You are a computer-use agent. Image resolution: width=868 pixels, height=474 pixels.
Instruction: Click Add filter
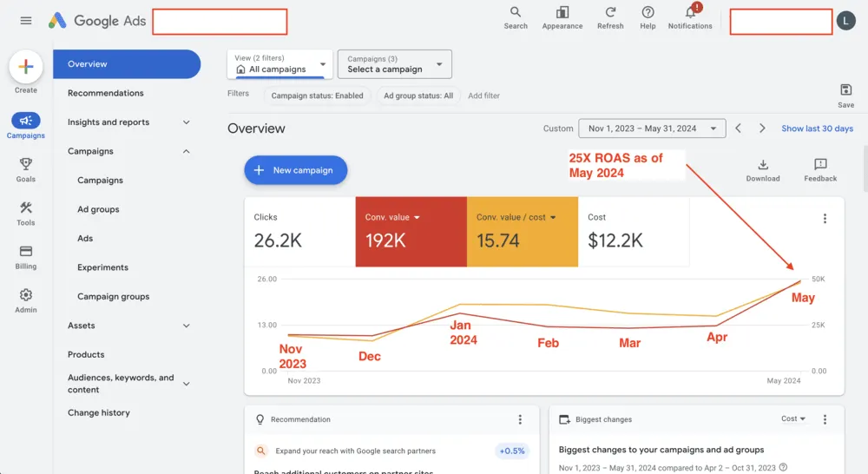483,95
